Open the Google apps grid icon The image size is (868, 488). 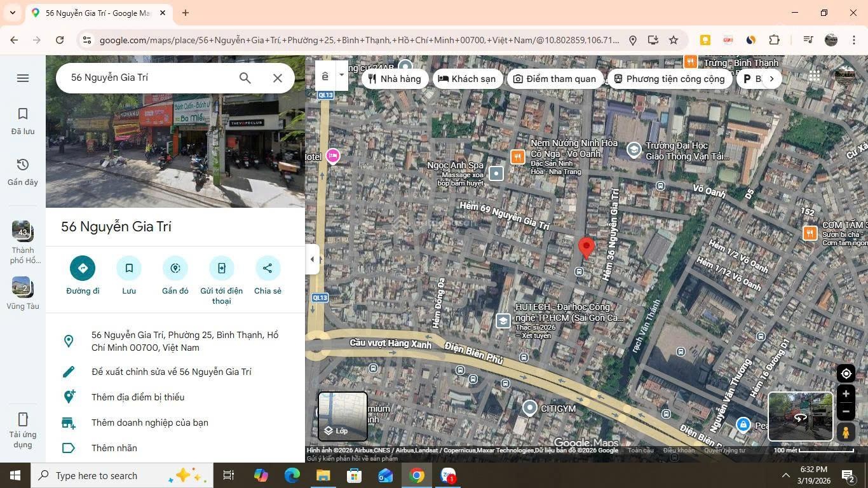click(x=815, y=76)
